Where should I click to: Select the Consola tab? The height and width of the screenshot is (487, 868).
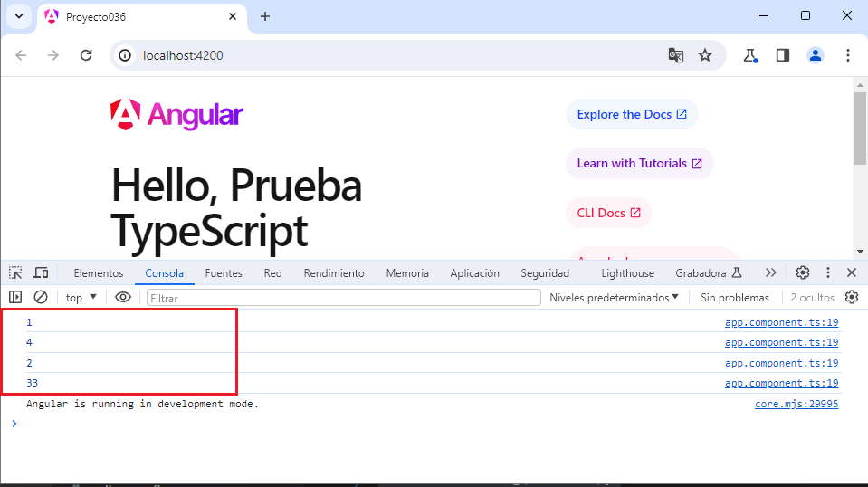pyautogui.click(x=165, y=273)
